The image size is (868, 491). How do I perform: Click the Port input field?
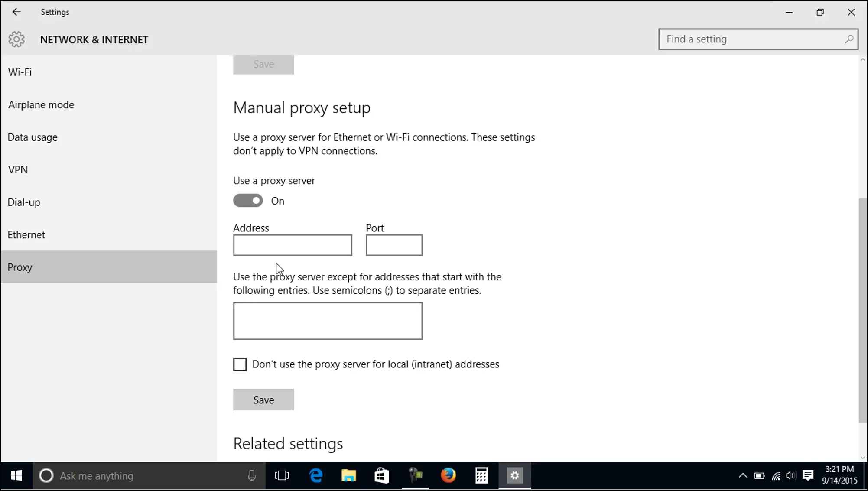coord(394,245)
